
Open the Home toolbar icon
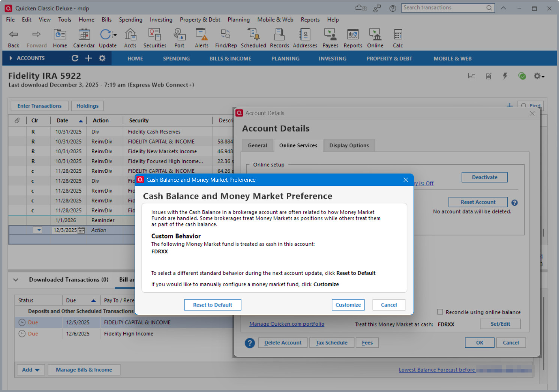(x=60, y=34)
